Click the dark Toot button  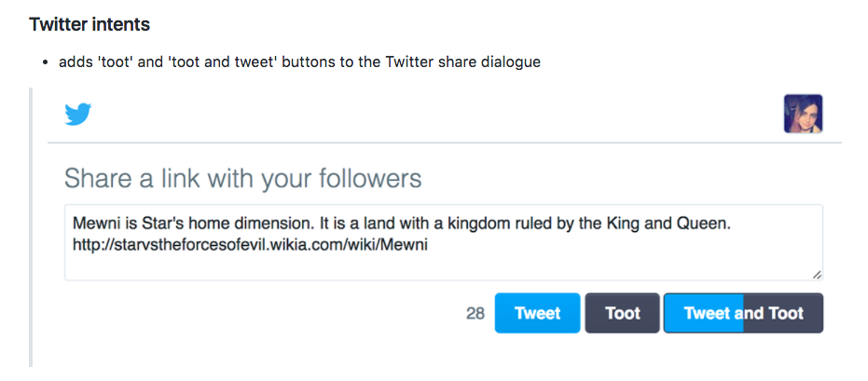tap(622, 313)
